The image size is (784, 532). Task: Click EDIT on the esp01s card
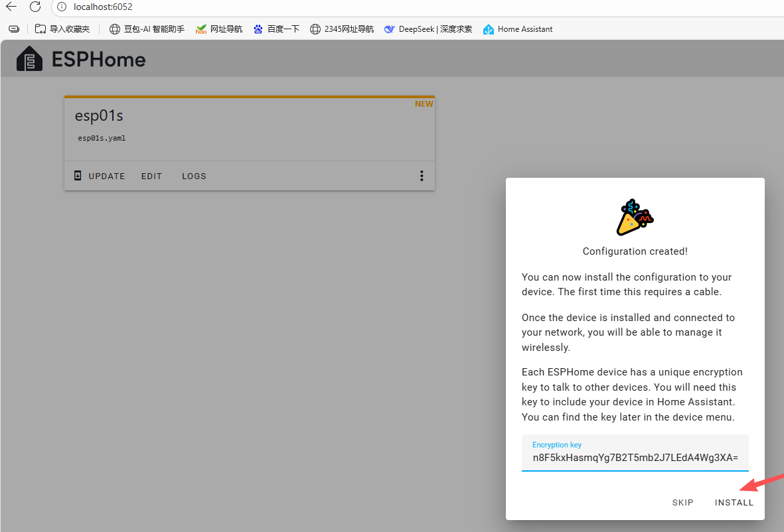tap(151, 176)
